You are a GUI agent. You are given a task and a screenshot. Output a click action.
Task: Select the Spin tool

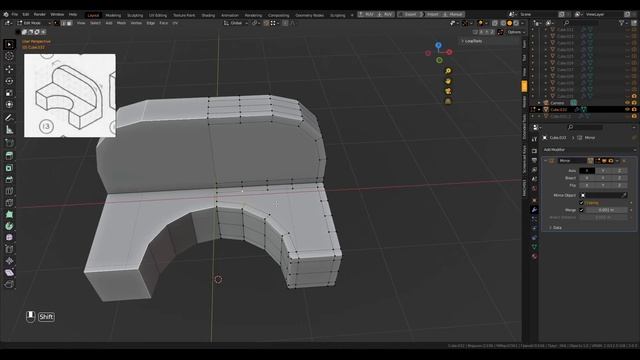pyautogui.click(x=9, y=226)
